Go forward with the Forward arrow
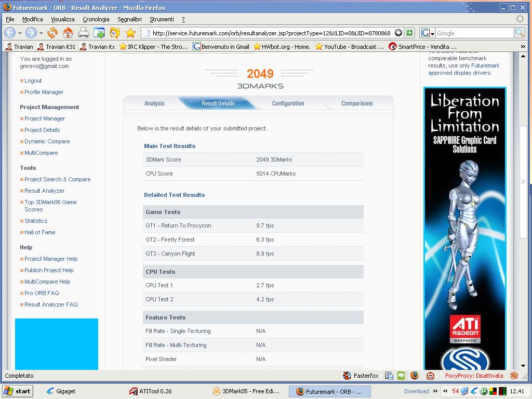The height and width of the screenshot is (399, 532). (31, 33)
